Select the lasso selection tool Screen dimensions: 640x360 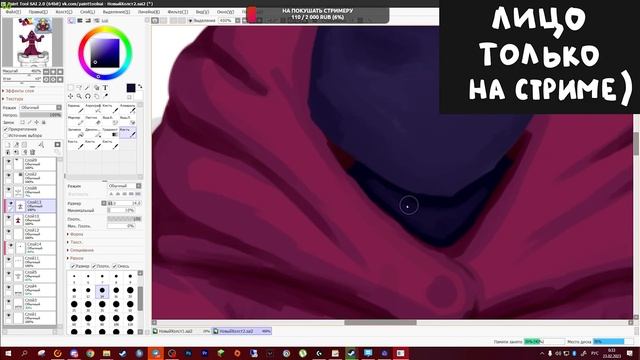79,88
